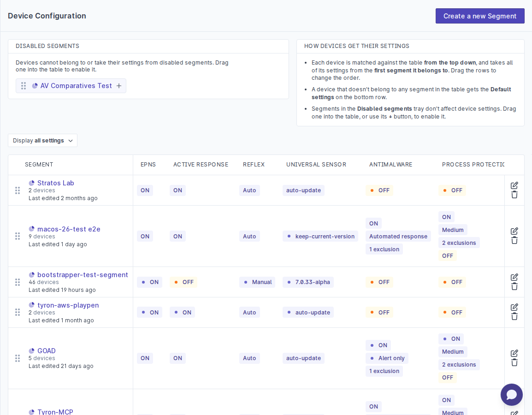Open the GOAD segment
Viewport: 532px width, 415px height.
pos(47,351)
